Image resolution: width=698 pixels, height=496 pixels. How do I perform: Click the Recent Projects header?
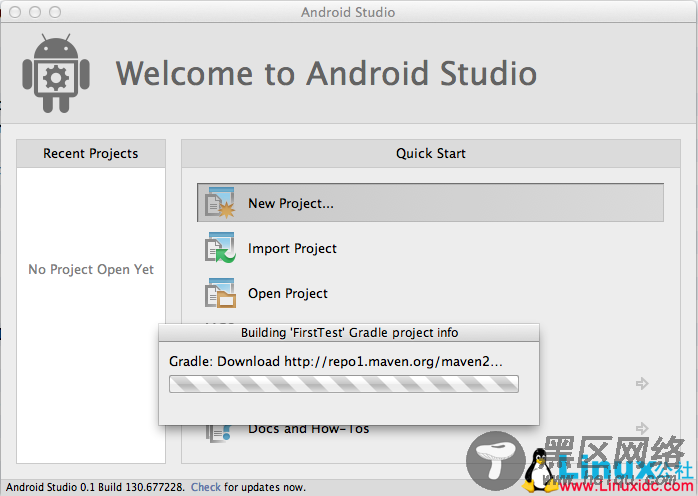coord(91,154)
